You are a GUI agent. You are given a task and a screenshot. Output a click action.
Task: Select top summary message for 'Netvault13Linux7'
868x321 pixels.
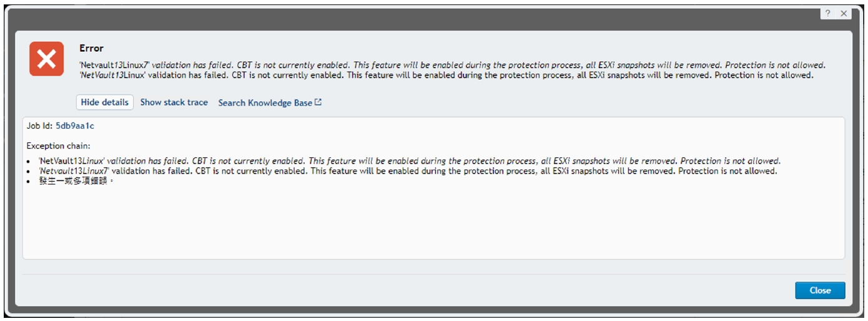(452, 65)
